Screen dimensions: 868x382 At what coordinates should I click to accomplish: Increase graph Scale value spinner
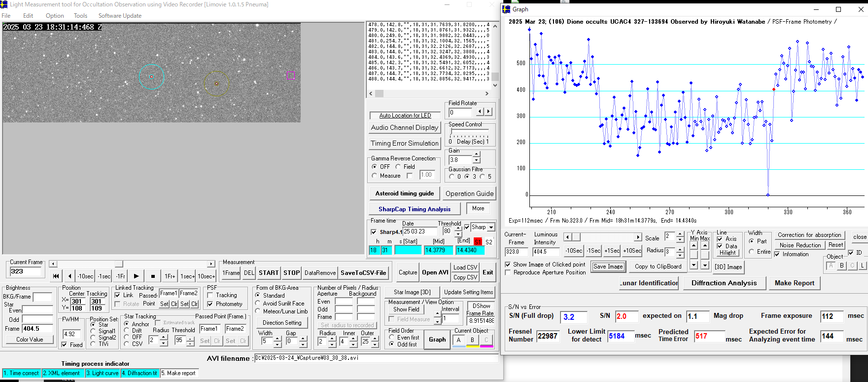tap(680, 234)
